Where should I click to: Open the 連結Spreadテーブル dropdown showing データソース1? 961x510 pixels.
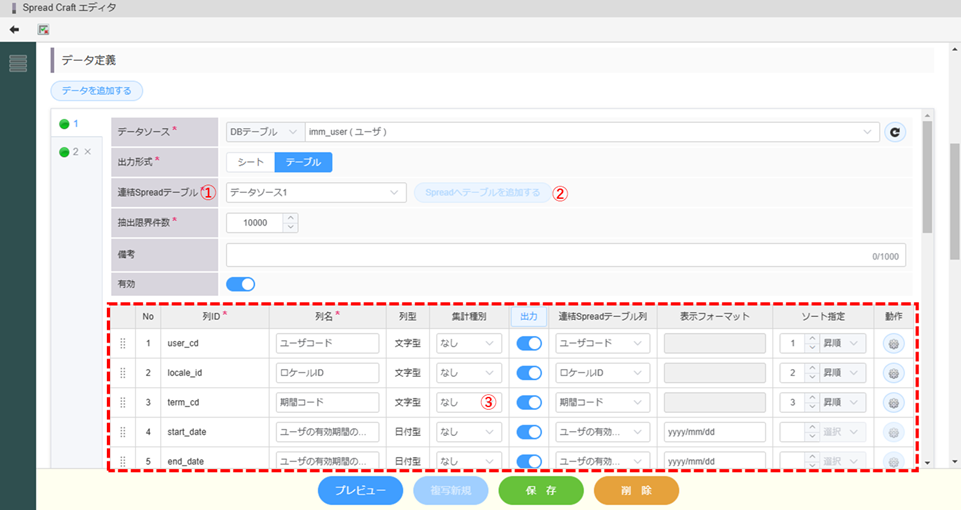(315, 192)
